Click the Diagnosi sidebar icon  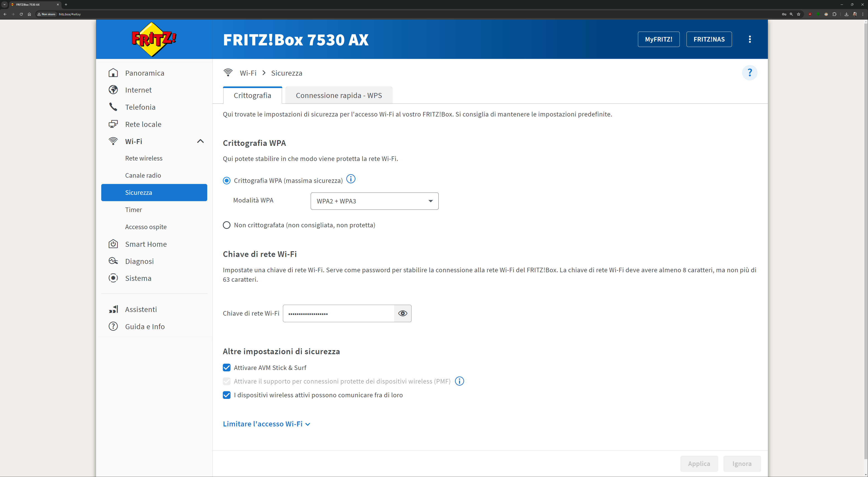tap(113, 261)
